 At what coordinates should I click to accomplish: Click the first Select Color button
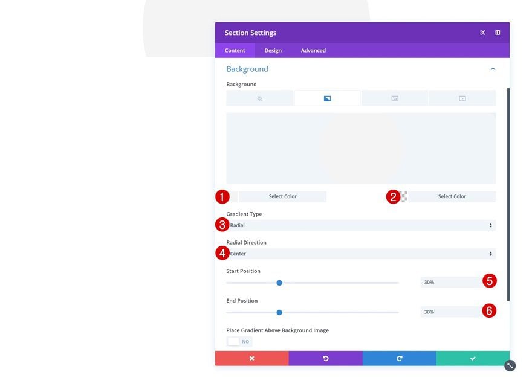283,197
